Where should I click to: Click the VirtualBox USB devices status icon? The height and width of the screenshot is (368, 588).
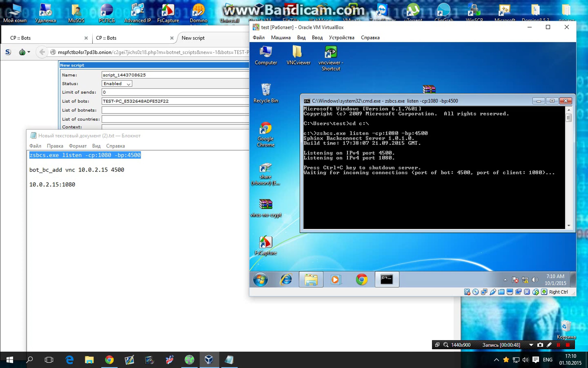(x=493, y=292)
